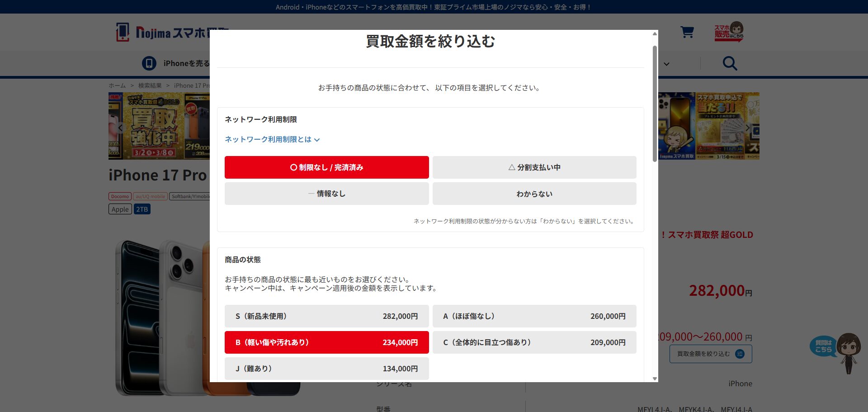Open the iPhoneを売る navigation menu
Image resolution: width=868 pixels, height=412 pixels.
[186, 63]
